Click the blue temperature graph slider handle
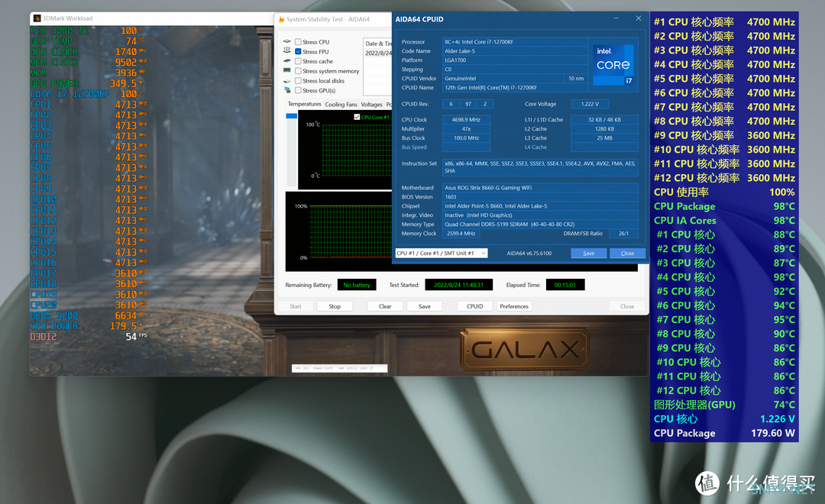The height and width of the screenshot is (504, 825). point(291,116)
